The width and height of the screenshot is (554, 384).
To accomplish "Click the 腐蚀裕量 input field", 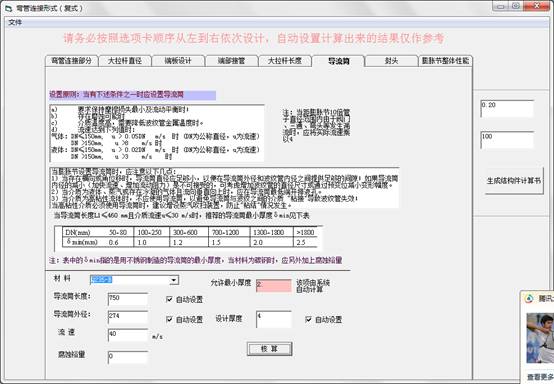I will (128, 357).
